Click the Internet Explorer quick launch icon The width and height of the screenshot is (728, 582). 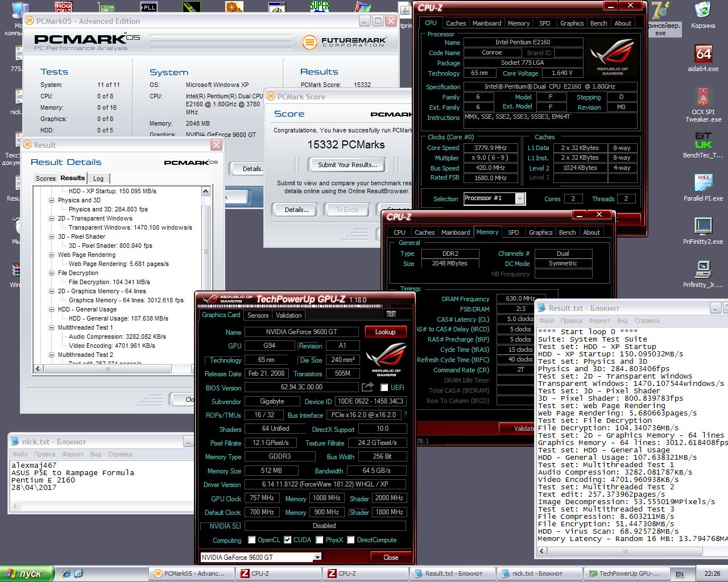point(67,573)
